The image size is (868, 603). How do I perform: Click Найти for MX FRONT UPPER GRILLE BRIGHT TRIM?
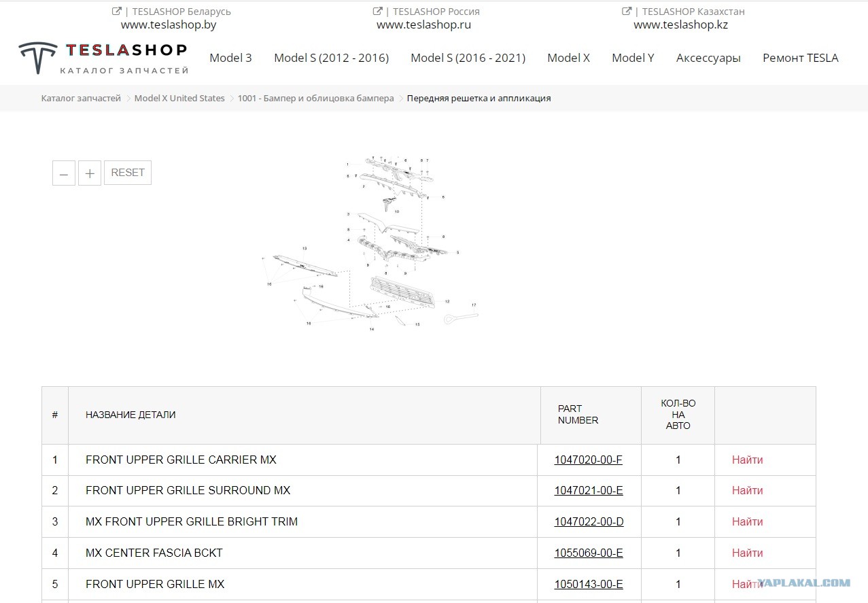747,521
